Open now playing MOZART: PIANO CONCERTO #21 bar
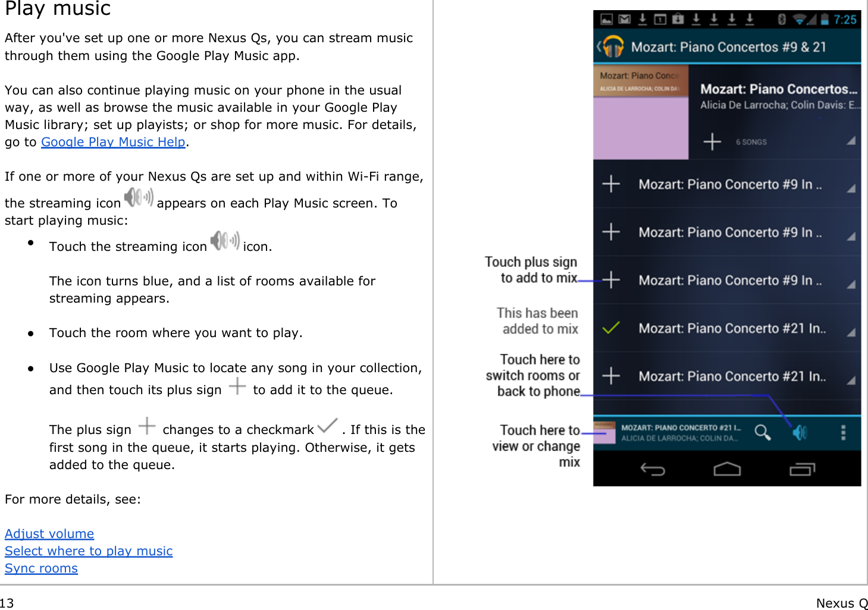Viewport: 868px width, 610px height. 681,427
